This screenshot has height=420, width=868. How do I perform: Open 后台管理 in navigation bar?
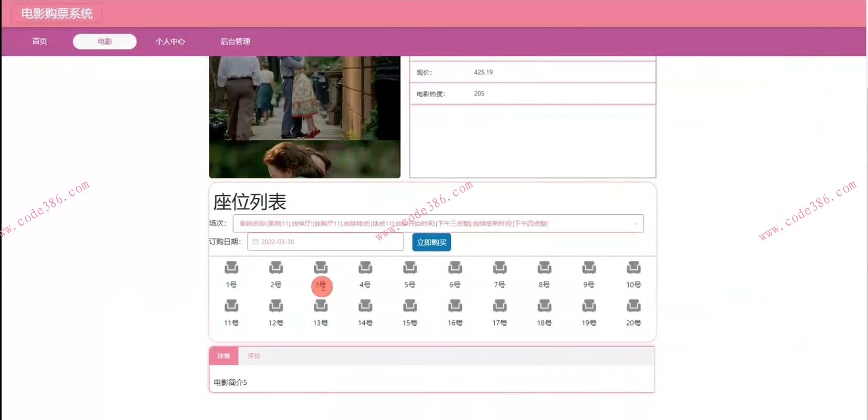point(235,41)
